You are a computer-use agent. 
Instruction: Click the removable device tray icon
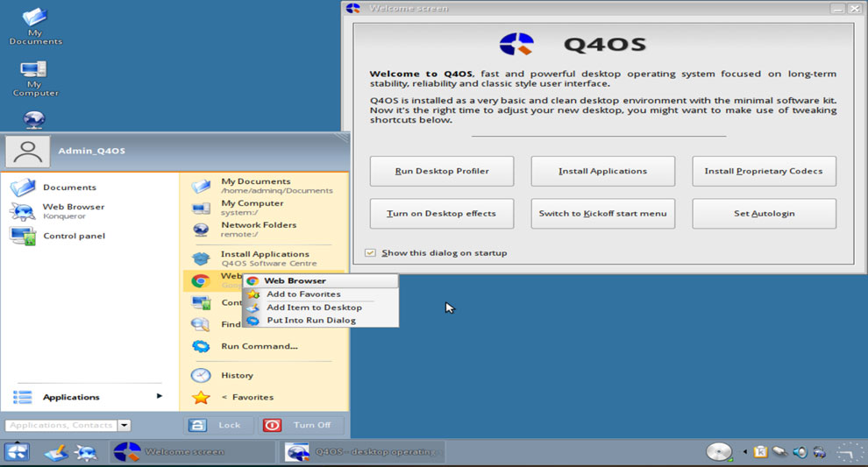(x=780, y=452)
